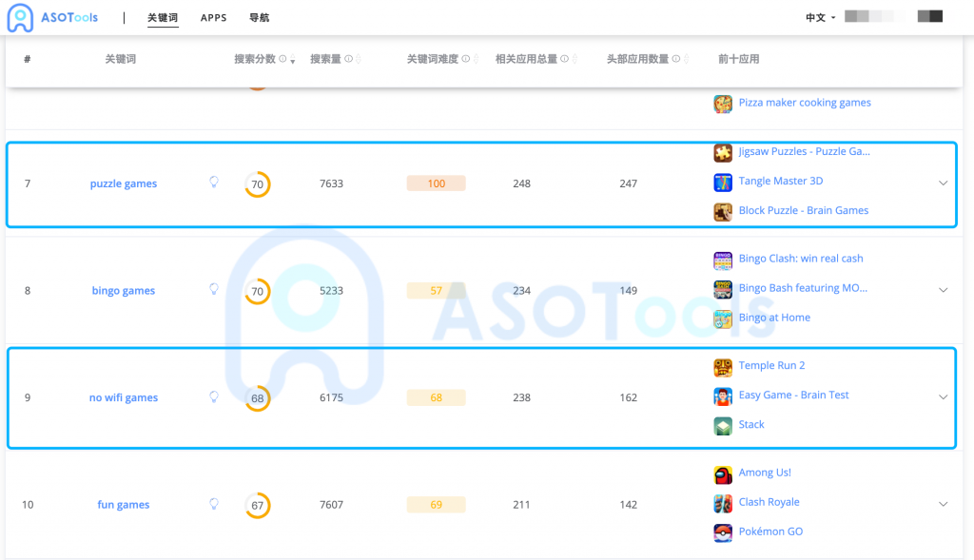The width and height of the screenshot is (974, 560).
Task: Show info tooltip icon for 搜索量
Action: (x=348, y=59)
